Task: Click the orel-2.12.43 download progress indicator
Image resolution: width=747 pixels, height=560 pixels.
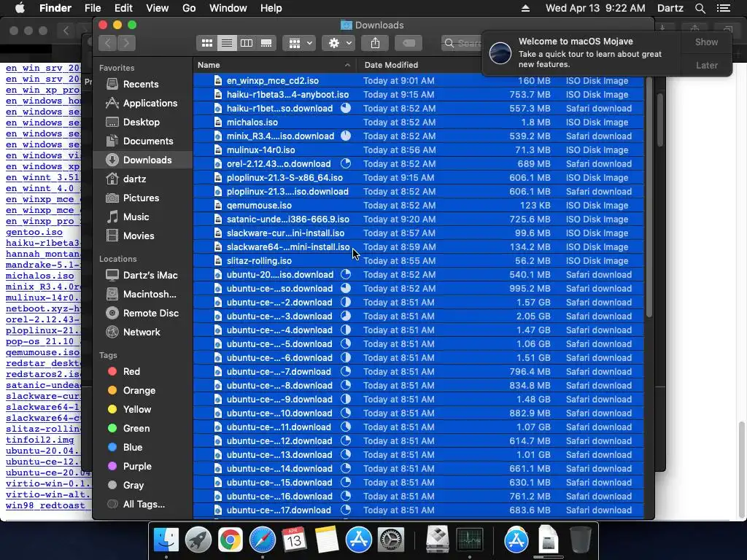Action: point(345,164)
